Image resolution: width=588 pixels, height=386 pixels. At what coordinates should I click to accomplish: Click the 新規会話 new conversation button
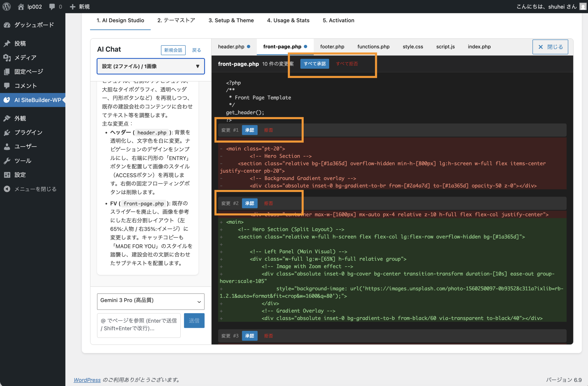(173, 50)
